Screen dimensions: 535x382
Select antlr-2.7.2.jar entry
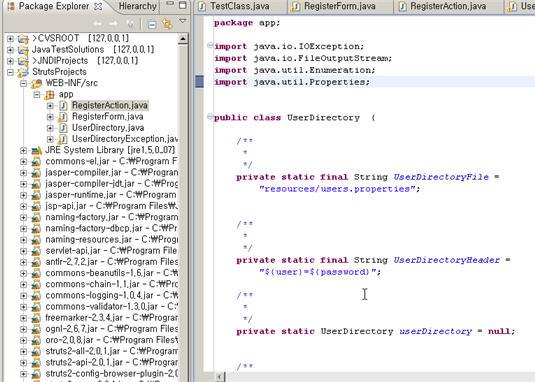tap(112, 262)
